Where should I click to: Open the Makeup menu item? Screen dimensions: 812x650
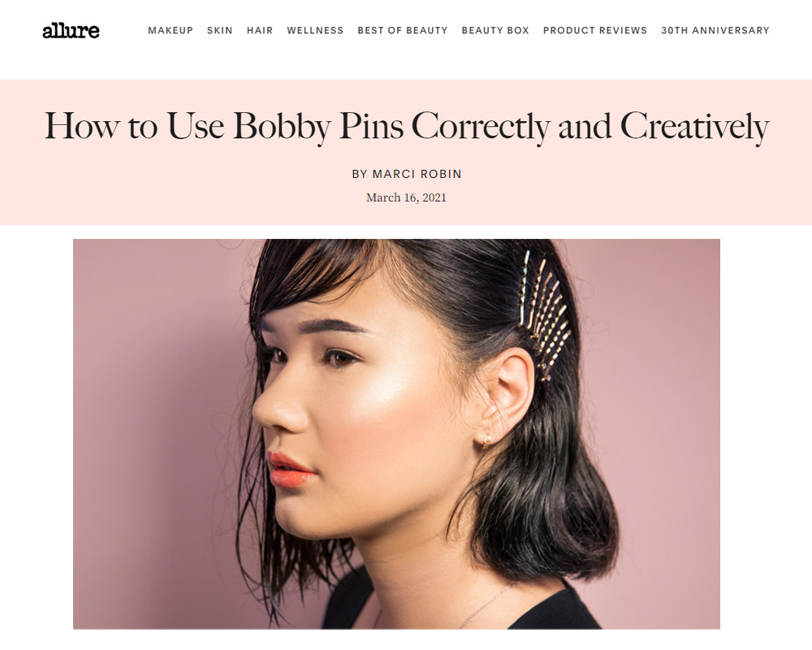coord(171,31)
